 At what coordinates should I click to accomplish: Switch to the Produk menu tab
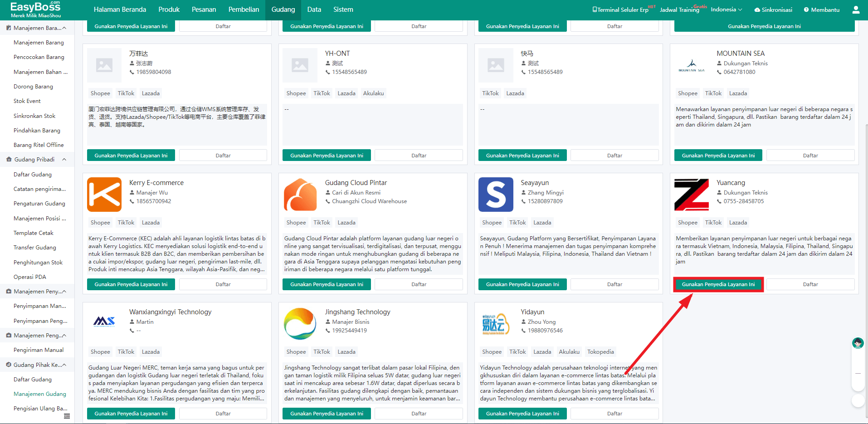(x=169, y=10)
